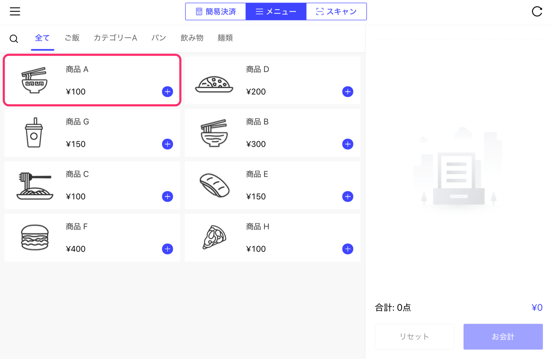Open the hamburger side menu
The height and width of the screenshot is (364, 552).
point(15,12)
